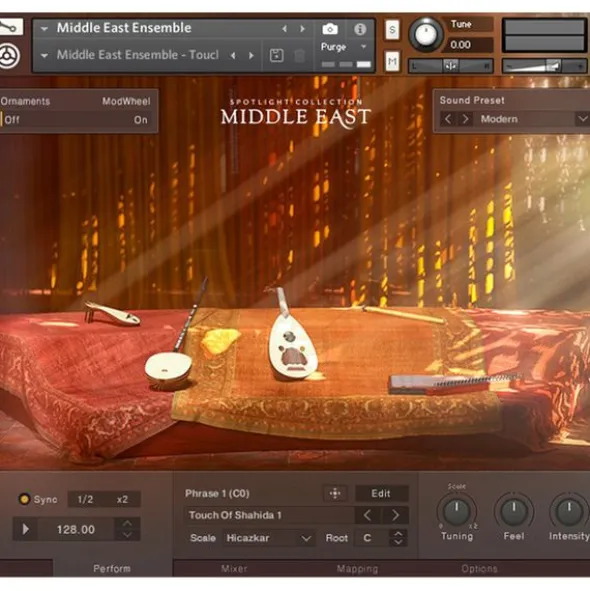The height and width of the screenshot is (591, 590).
Task: Save the snapshot with floppy icon
Action: [x=277, y=56]
